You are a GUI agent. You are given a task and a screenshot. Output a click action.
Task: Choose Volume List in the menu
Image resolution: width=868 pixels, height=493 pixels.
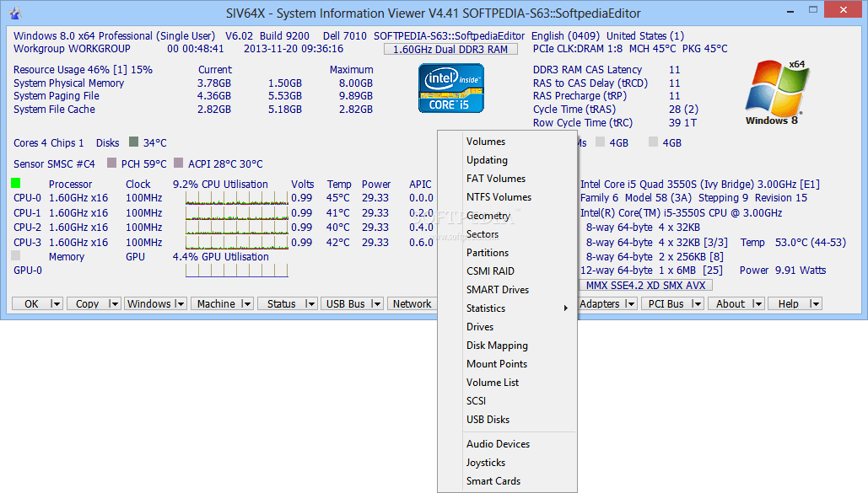pos(507,383)
